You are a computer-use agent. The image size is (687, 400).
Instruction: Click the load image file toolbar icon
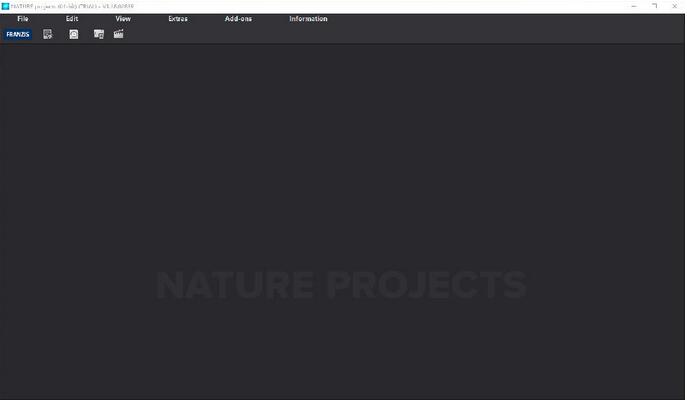(x=48, y=34)
